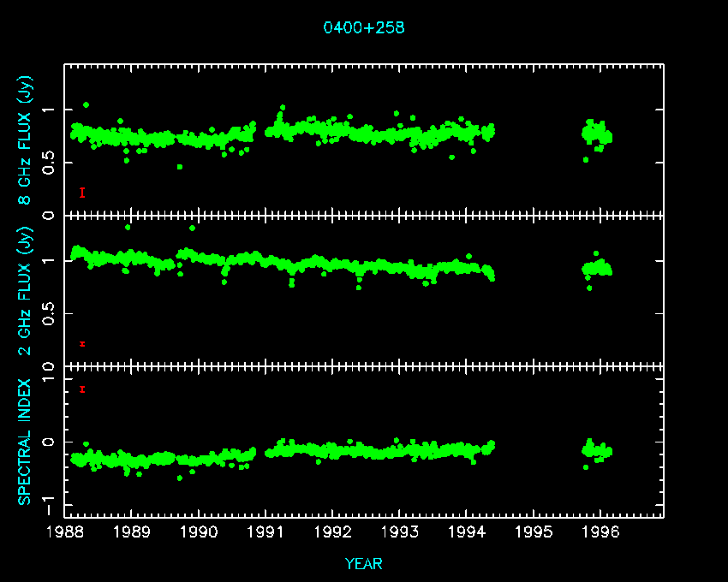This screenshot has width=728, height=582.
Task: Click the 1990 year tick label
Action: click(x=198, y=532)
